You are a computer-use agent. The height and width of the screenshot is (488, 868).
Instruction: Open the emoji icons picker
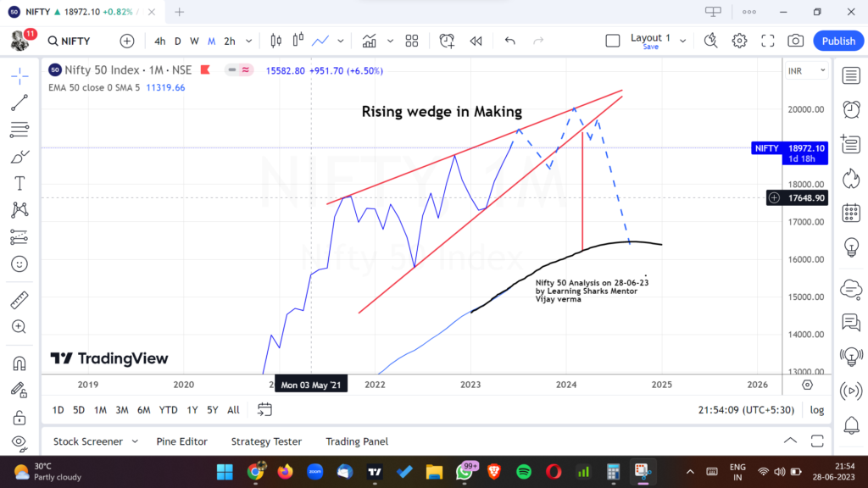point(19,264)
